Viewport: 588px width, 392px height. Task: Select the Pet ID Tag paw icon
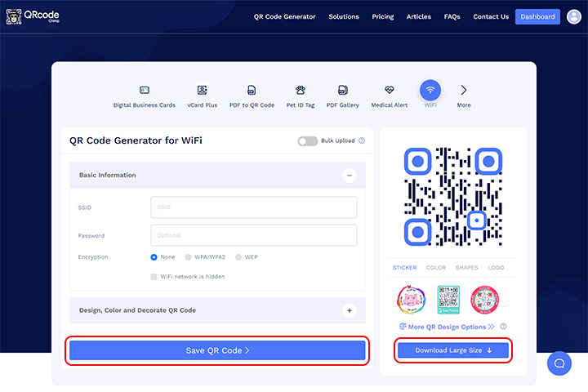(x=301, y=90)
